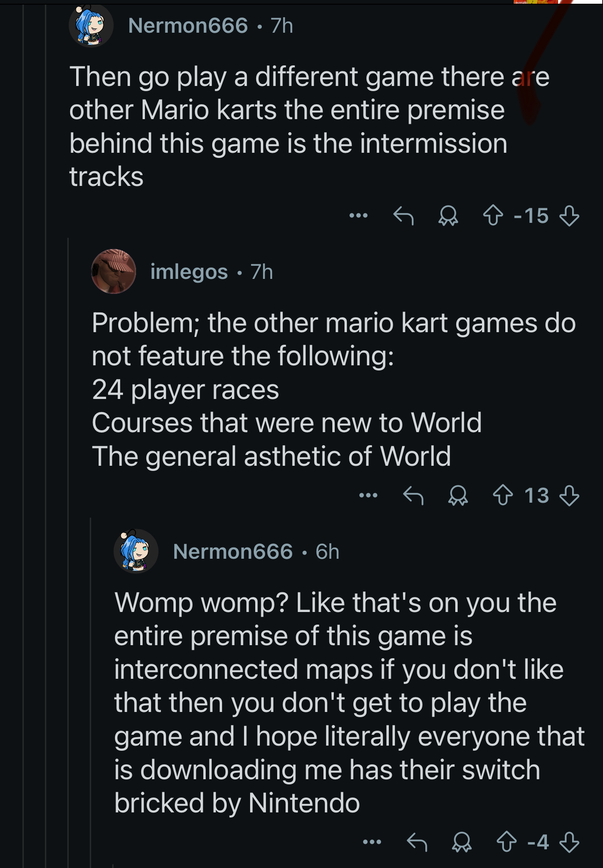The image size is (603, 868).
Task: Award the comment scored -4
Action: (462, 842)
